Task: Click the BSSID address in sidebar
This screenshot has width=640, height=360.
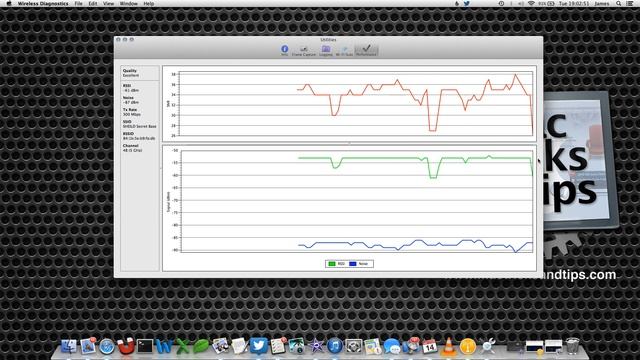Action: click(x=139, y=138)
